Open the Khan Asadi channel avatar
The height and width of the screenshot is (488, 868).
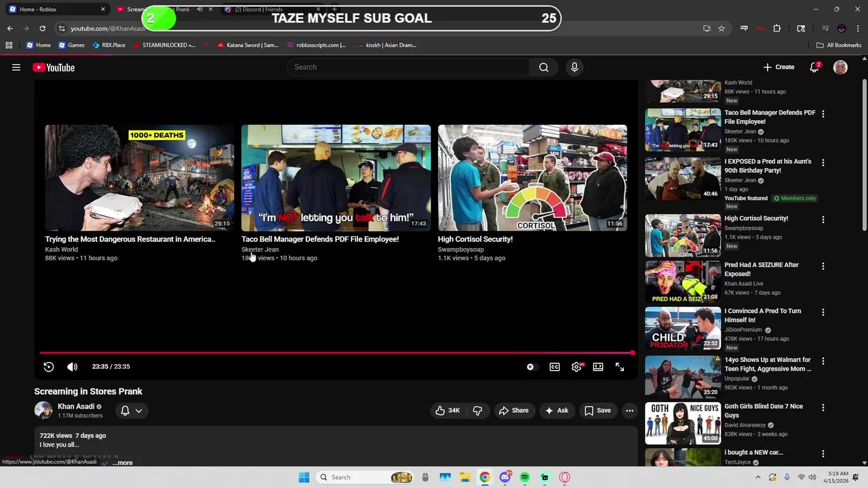(x=43, y=410)
